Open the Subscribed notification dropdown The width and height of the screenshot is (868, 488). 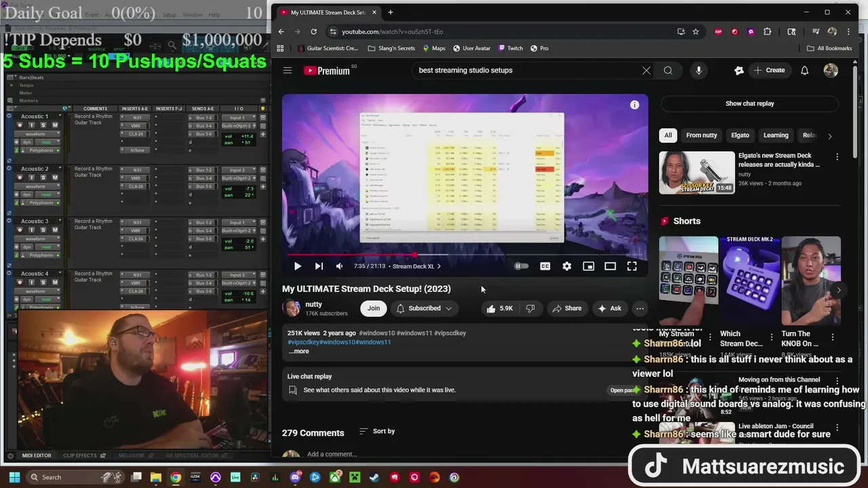point(425,308)
